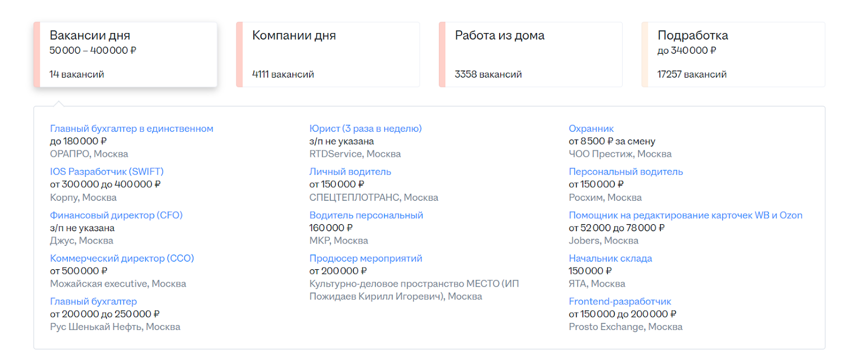Open the Водитель персональный vacancy
Screen dimensions: 868x362
(x=366, y=215)
